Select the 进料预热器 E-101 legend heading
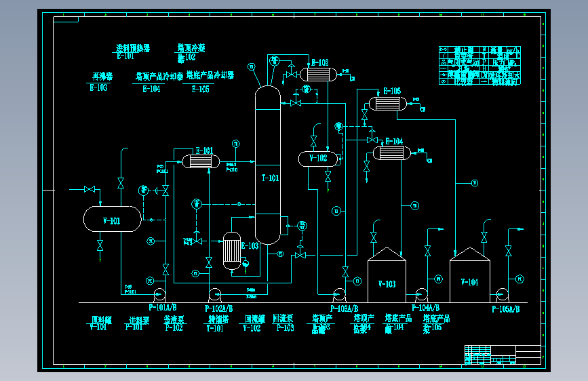588x381 pixels. click(x=132, y=52)
